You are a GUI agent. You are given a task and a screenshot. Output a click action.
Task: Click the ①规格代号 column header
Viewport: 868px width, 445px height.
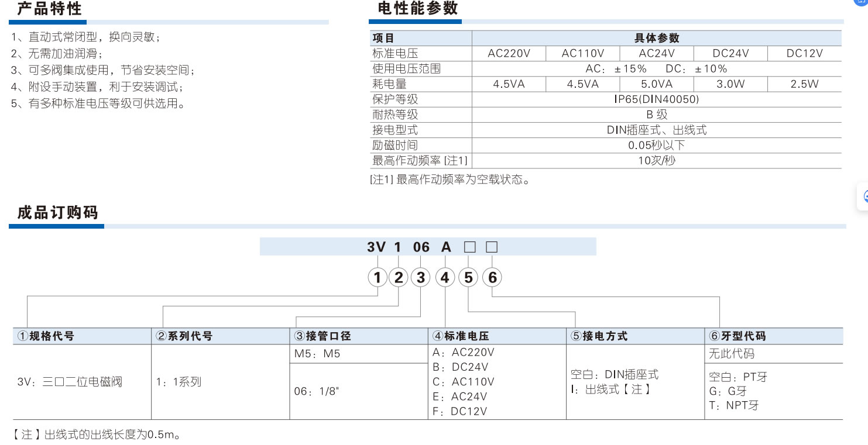pyautogui.click(x=46, y=336)
